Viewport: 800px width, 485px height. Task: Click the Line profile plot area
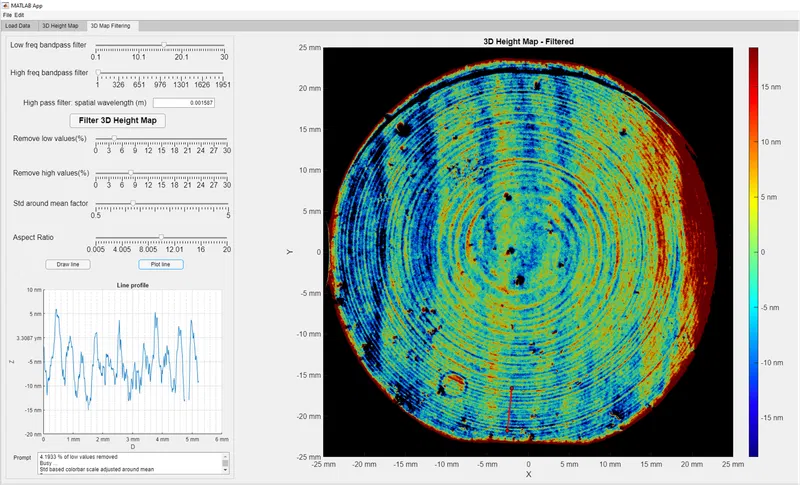(133, 362)
